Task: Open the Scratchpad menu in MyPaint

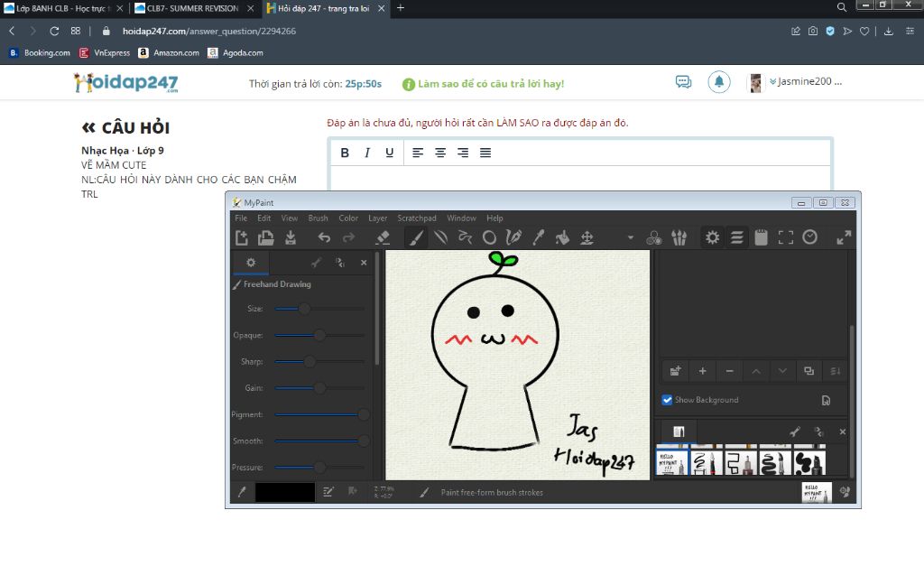Action: (x=417, y=218)
